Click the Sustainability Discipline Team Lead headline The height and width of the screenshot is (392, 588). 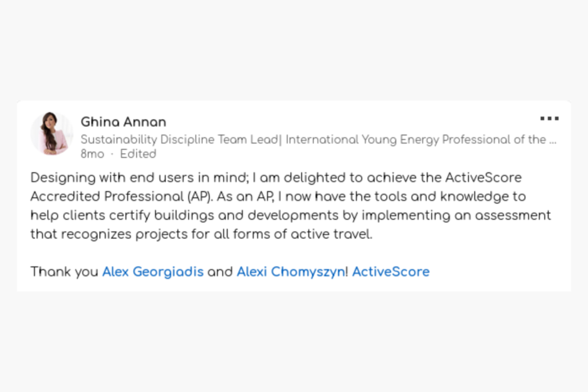[x=180, y=139]
